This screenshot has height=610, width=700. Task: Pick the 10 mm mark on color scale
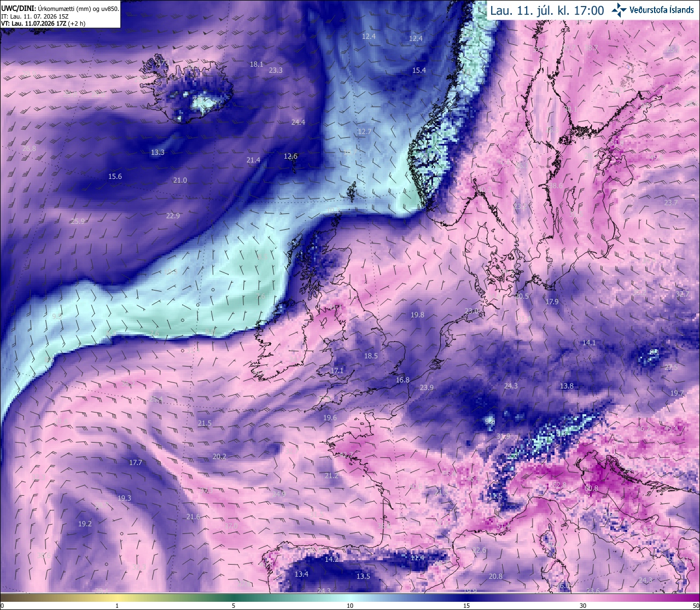tap(350, 606)
